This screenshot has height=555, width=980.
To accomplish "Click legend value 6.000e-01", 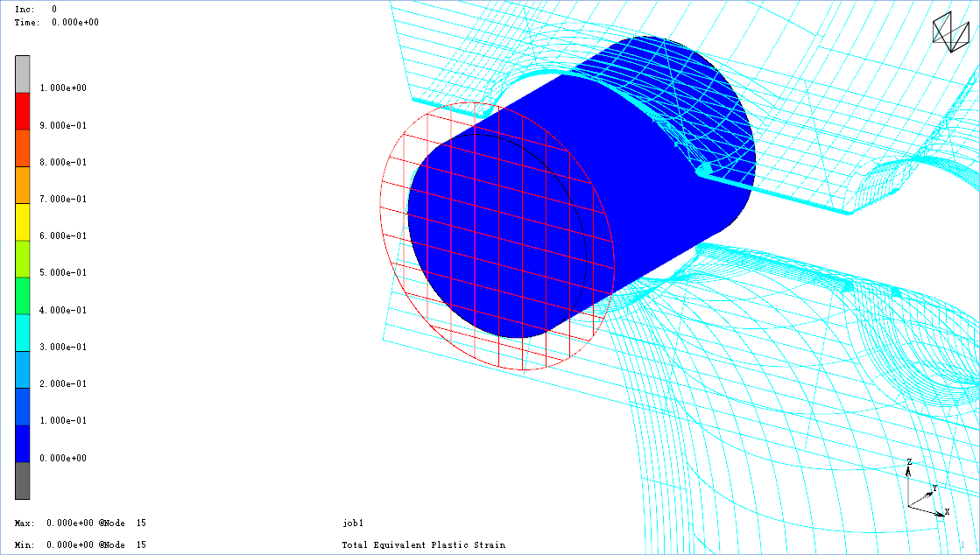I will click(x=63, y=235).
